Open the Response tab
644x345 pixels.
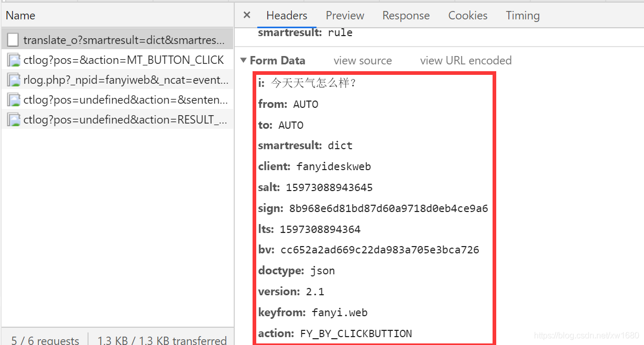(406, 15)
